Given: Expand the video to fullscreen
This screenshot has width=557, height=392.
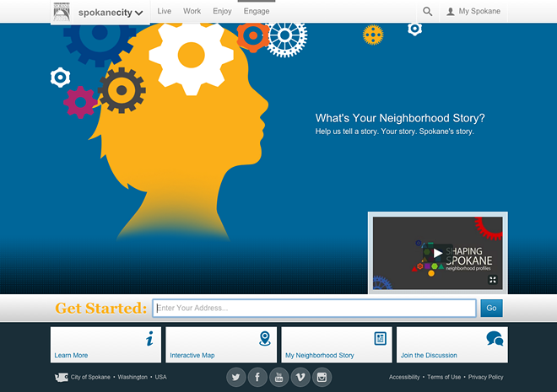Looking at the screenshot, I should pyautogui.click(x=493, y=280).
